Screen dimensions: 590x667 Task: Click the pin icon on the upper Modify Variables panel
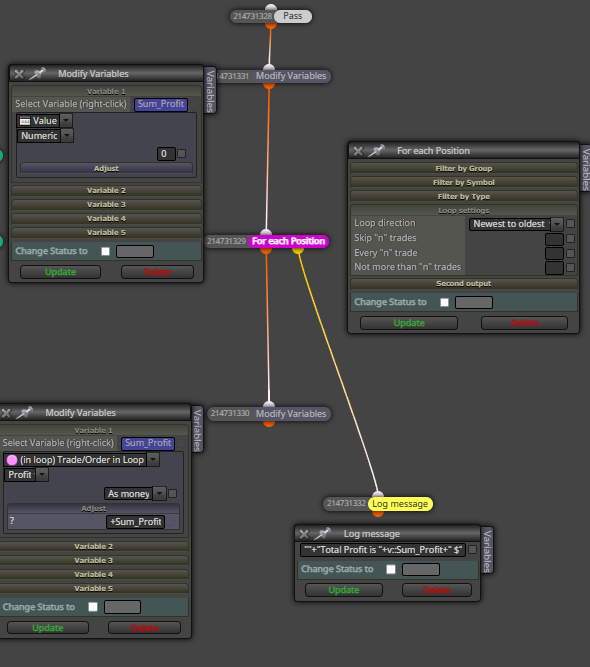point(37,74)
